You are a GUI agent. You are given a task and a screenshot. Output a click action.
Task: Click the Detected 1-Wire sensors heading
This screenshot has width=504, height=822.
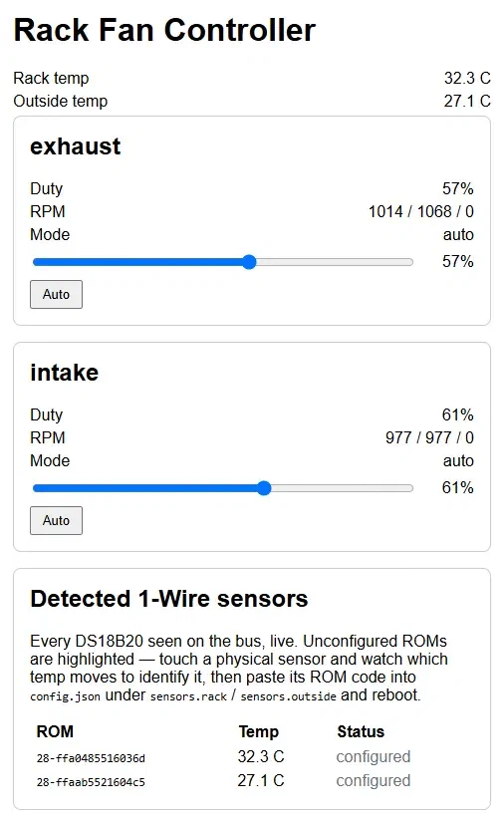(169, 599)
